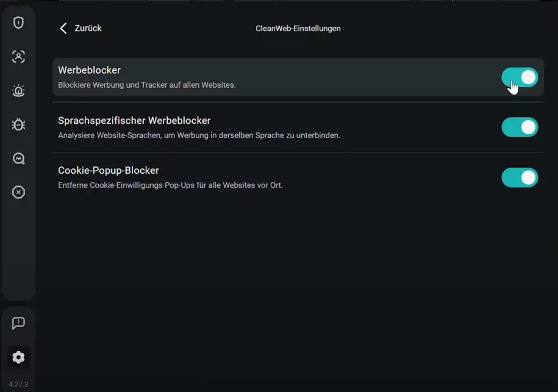This screenshot has width=558, height=392.
Task: Open the settings gear icon
Action: tap(18, 357)
